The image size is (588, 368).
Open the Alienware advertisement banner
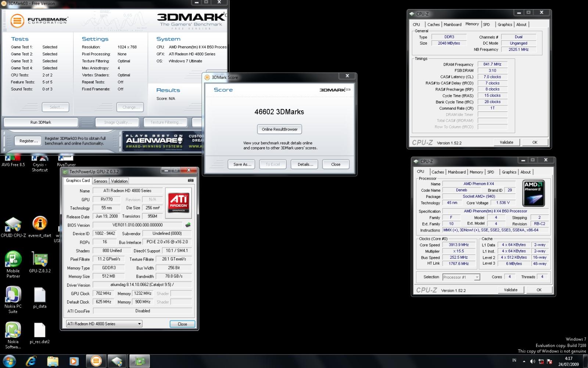tap(162, 141)
